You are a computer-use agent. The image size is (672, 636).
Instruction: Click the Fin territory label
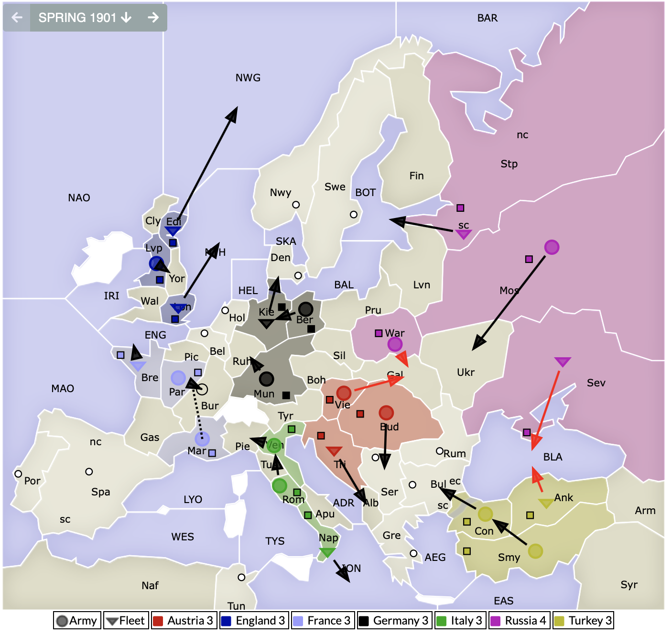click(x=416, y=175)
